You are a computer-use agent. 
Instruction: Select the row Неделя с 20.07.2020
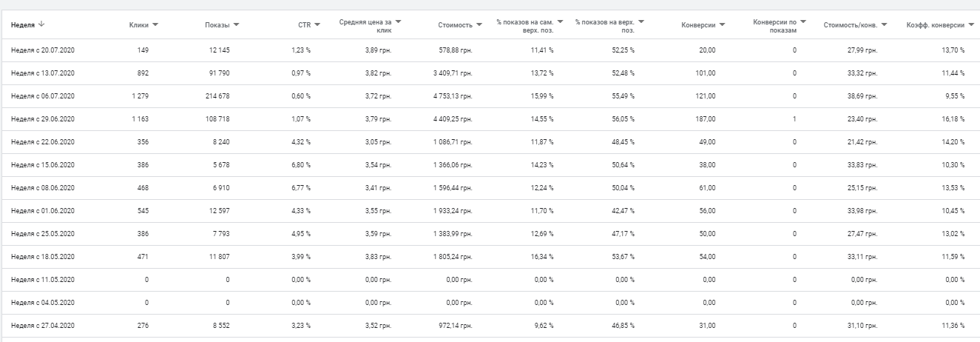coord(43,50)
